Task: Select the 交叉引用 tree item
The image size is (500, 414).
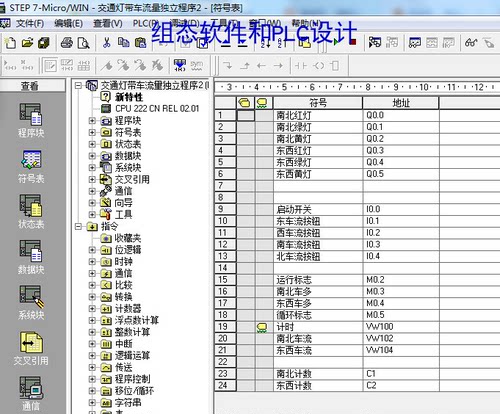Action: click(132, 179)
